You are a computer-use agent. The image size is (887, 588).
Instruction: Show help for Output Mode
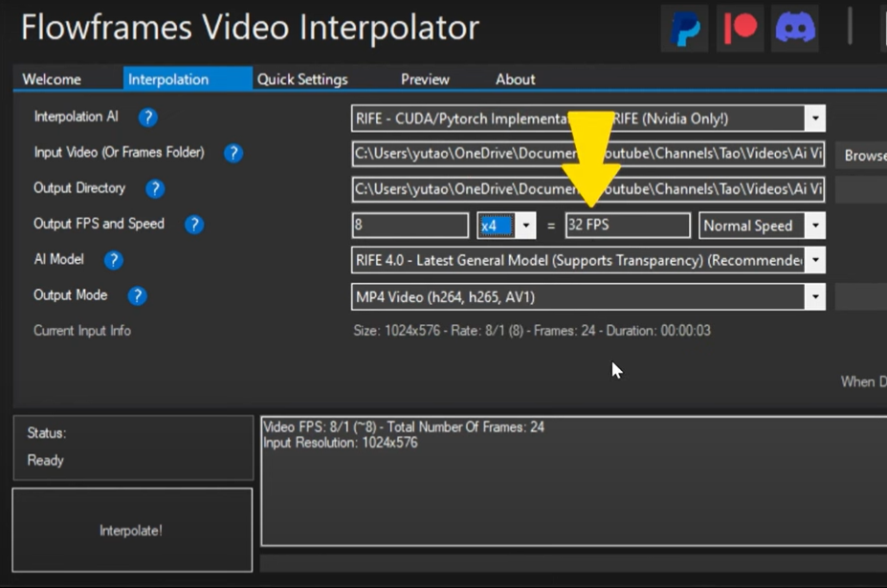point(137,295)
